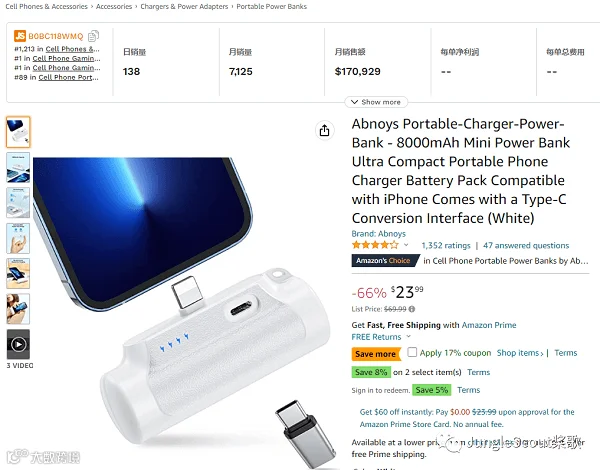Open the Shop items link
The image size is (600, 470).
click(520, 353)
